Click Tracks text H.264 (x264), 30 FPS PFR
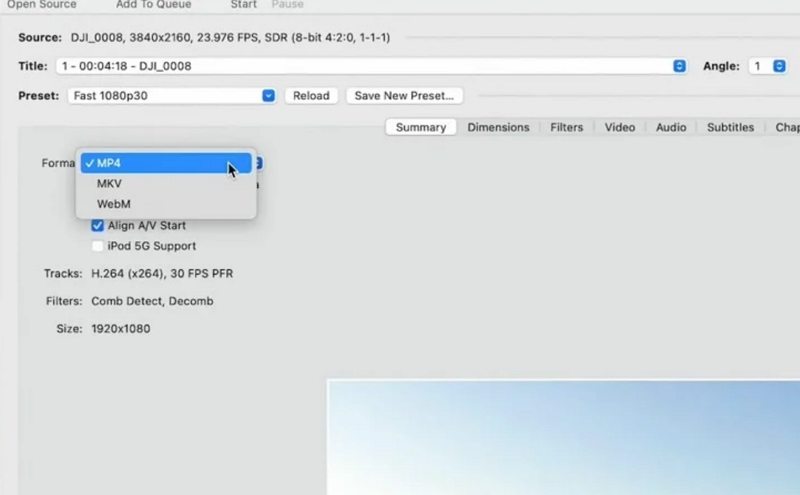Viewport: 800px width, 495px height. click(x=162, y=274)
